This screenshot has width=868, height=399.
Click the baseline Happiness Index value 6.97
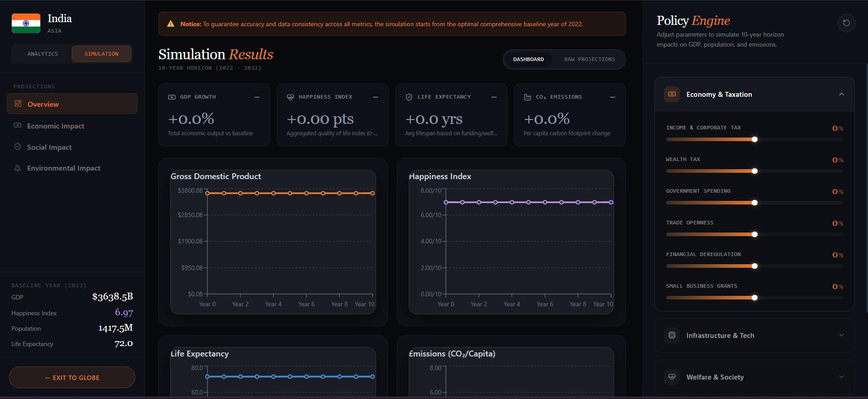click(124, 312)
